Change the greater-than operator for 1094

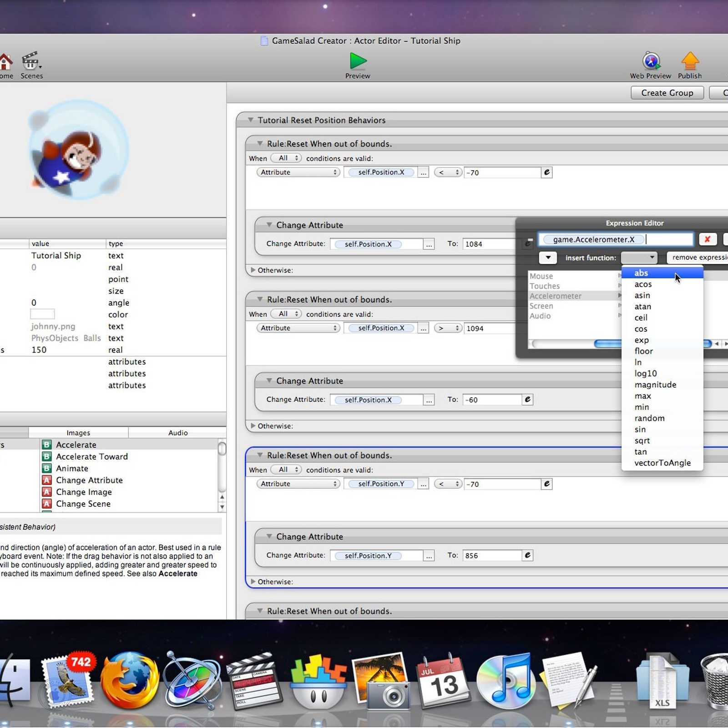click(448, 328)
